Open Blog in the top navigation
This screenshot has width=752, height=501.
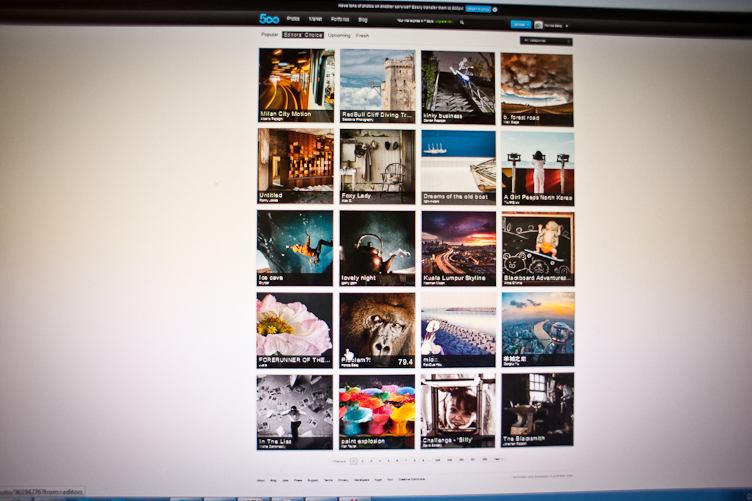362,19
